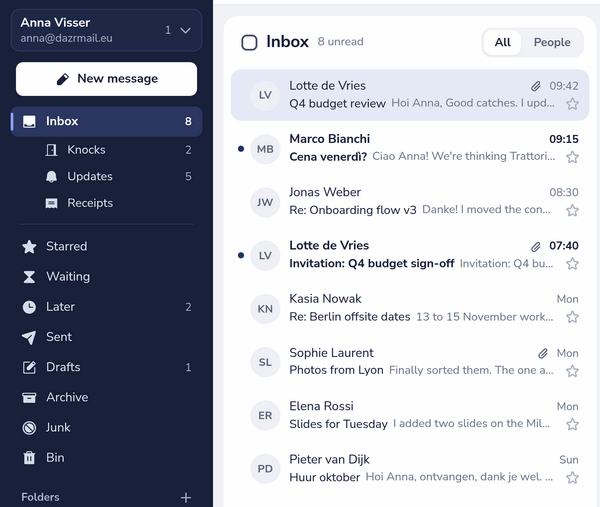
Task: Click the Sent paper plane icon
Action: [29, 337]
